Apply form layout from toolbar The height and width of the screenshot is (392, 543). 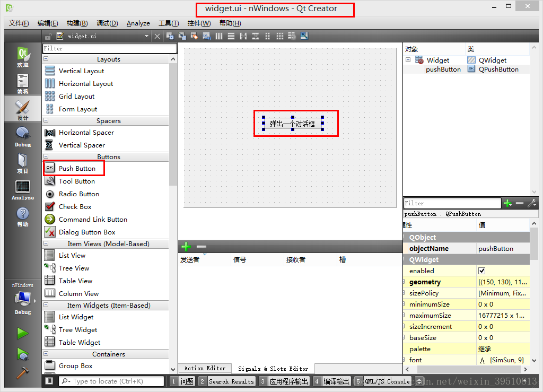[x=267, y=36]
